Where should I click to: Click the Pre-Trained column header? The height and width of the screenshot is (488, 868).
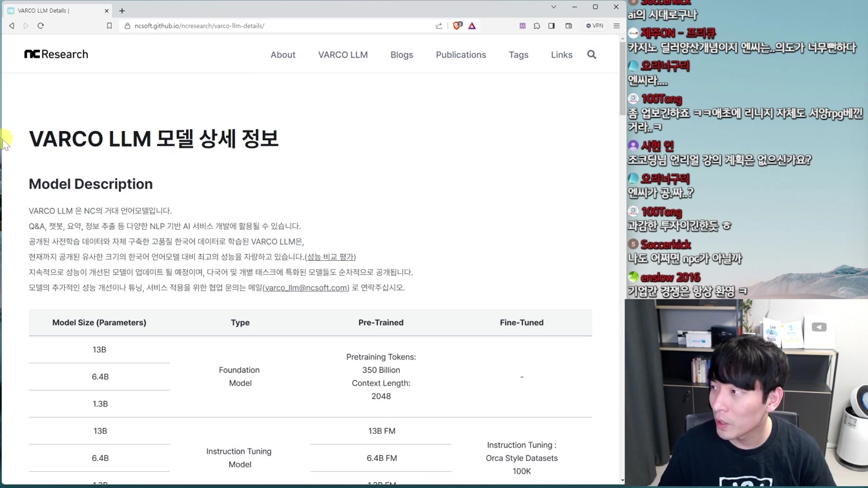(381, 323)
